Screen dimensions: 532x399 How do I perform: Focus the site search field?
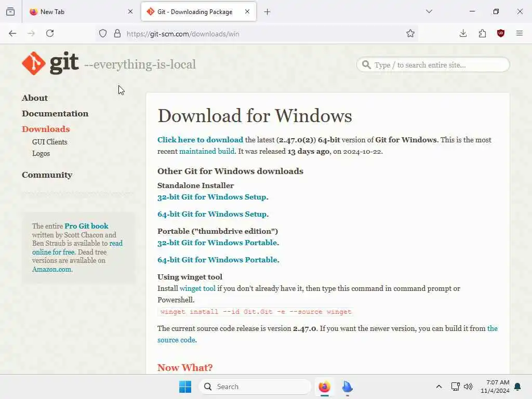(433, 65)
